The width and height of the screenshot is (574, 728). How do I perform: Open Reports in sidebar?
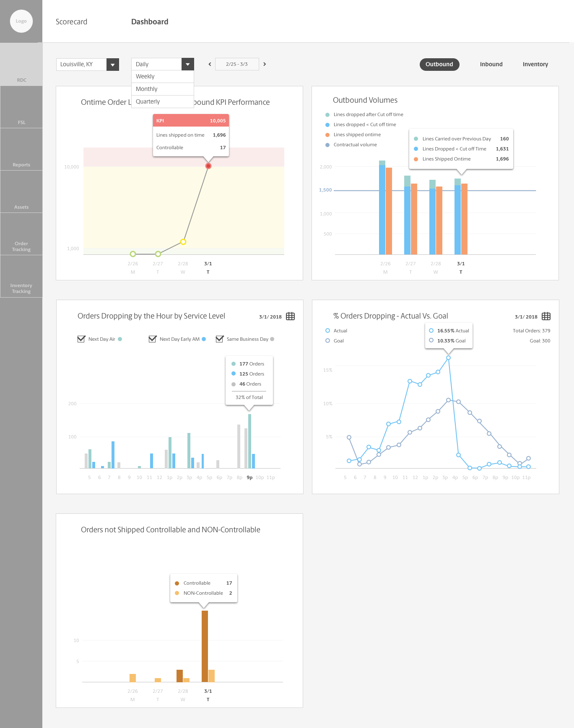[21, 150]
